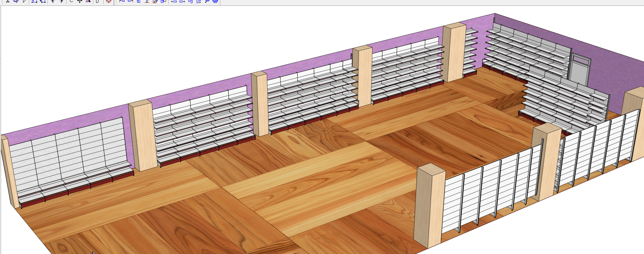Click the stamp-shaped icon in toolbar
Image resolution: width=644 pixels, height=254 pixels.
tap(8, 1)
